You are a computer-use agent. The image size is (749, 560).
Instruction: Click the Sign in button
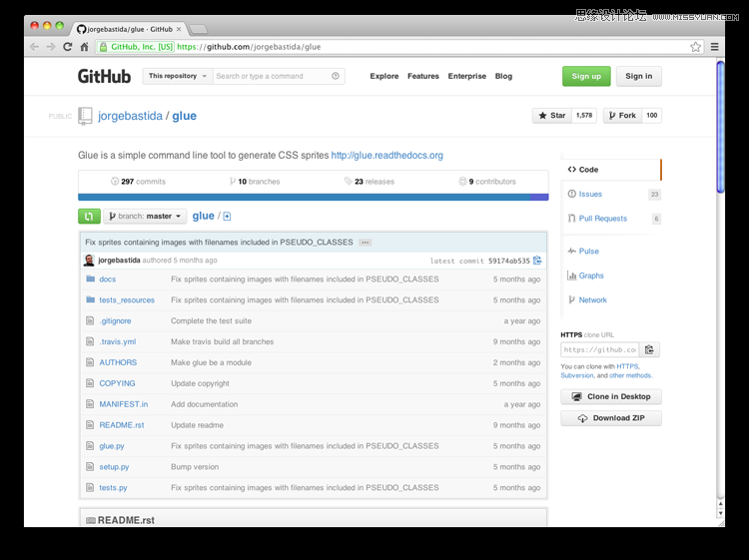tap(639, 77)
